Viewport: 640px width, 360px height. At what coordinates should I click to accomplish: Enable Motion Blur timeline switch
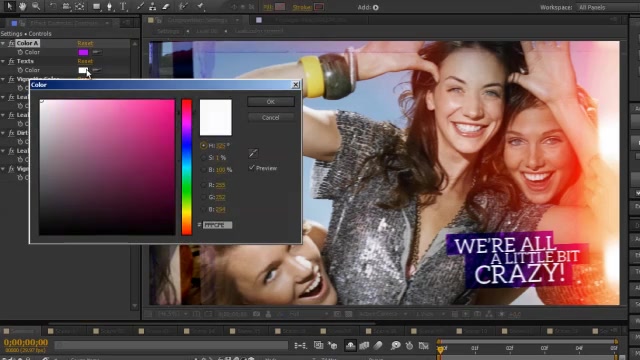pyautogui.click(x=378, y=346)
